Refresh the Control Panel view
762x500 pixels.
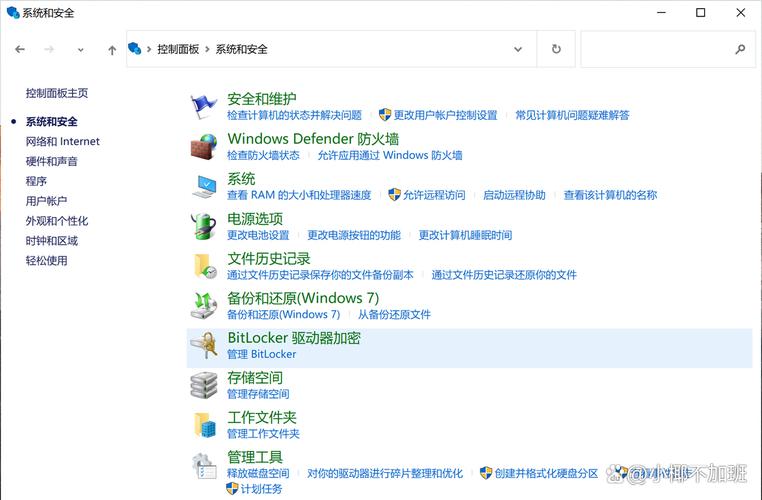point(556,49)
